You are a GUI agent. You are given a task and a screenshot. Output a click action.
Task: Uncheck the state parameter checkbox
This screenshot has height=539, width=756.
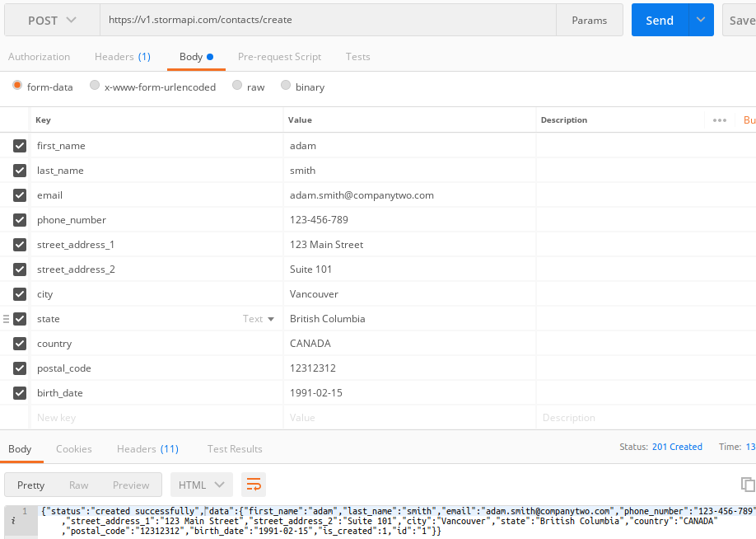point(20,319)
